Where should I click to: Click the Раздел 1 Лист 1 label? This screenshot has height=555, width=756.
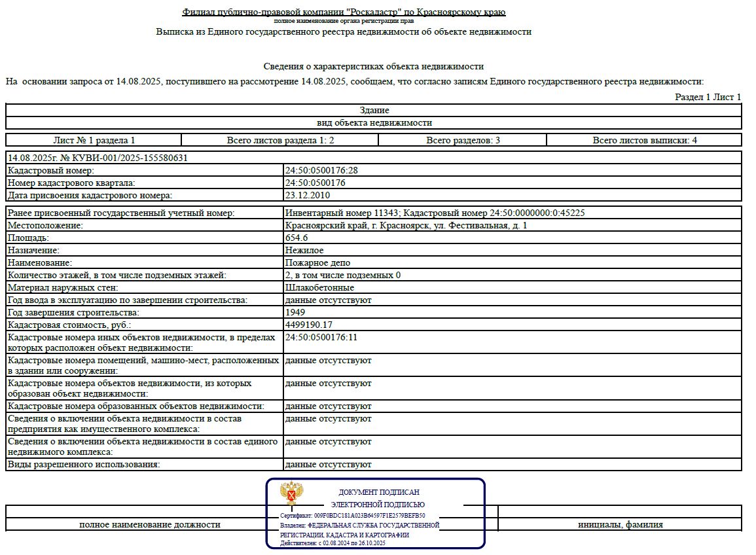click(x=708, y=97)
